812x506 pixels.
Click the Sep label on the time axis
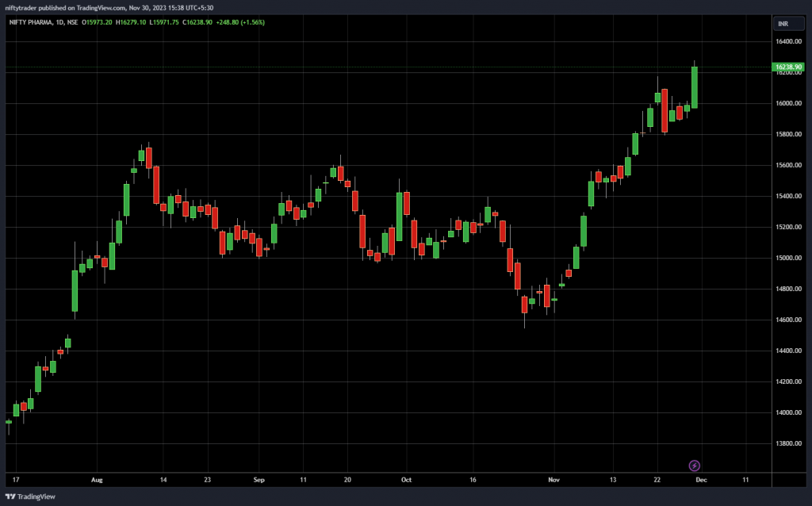point(259,480)
